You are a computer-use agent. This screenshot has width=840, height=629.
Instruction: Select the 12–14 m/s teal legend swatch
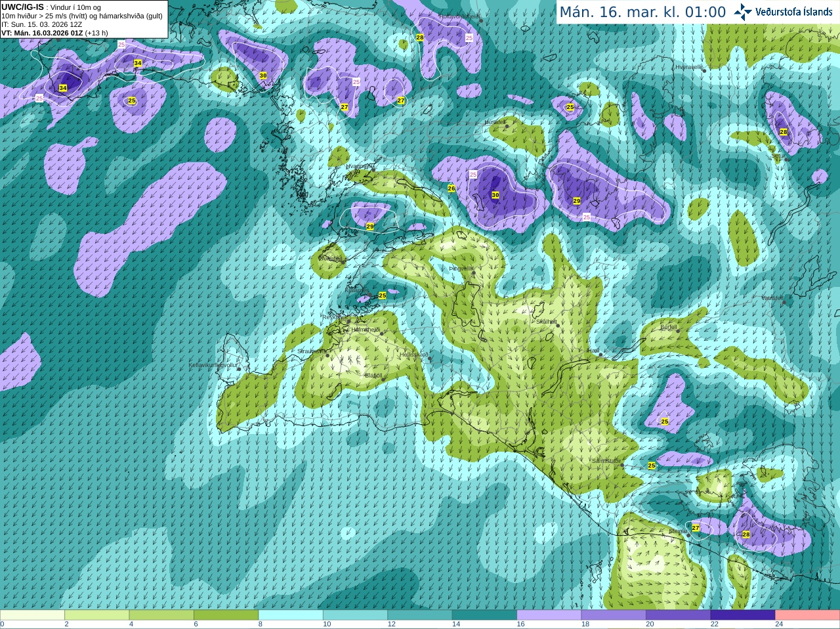[420, 615]
